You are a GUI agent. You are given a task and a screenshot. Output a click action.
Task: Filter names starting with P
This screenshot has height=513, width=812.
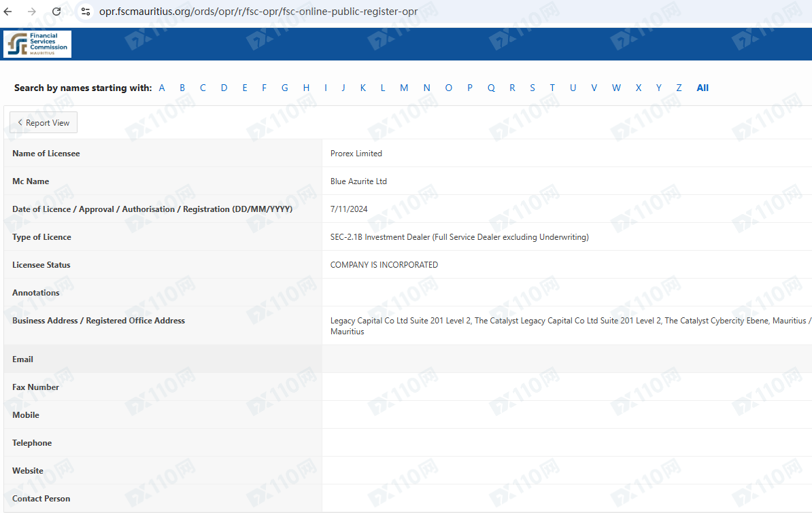(x=470, y=88)
